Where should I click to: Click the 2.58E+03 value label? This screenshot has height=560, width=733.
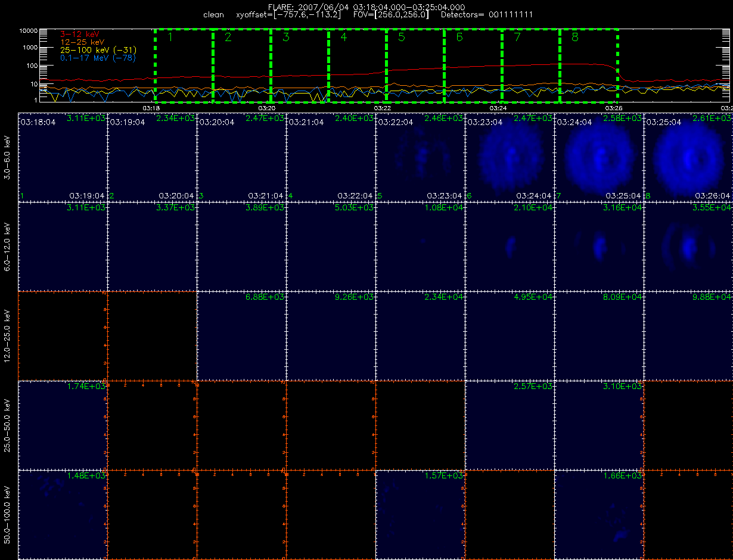[x=622, y=119]
